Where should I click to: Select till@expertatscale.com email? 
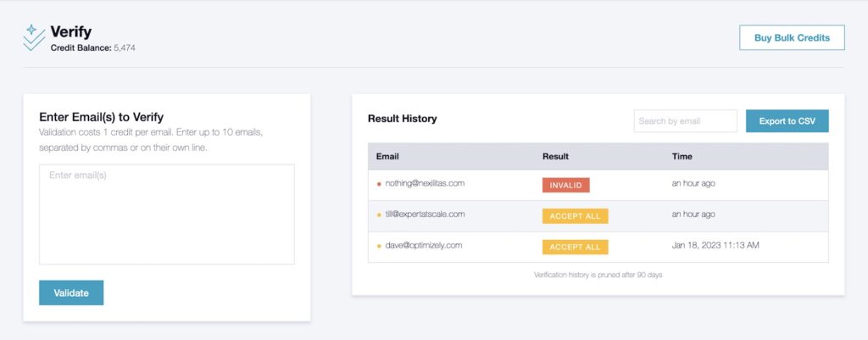[425, 215]
